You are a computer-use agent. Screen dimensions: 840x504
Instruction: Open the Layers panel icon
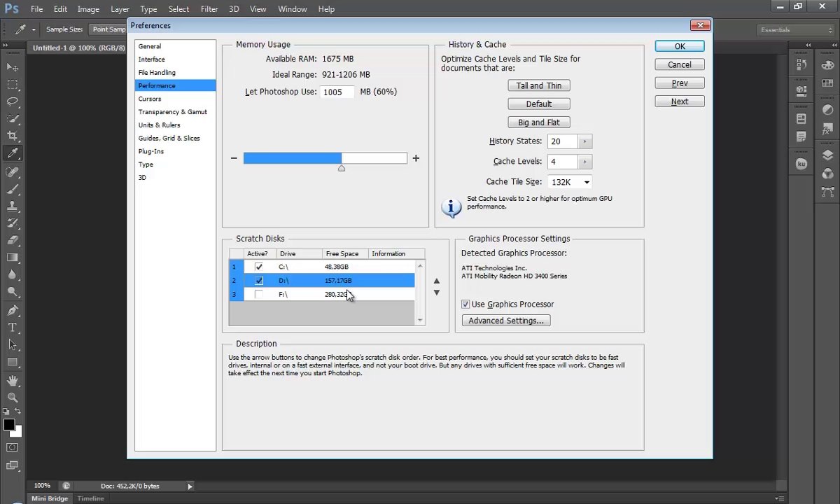[828, 155]
